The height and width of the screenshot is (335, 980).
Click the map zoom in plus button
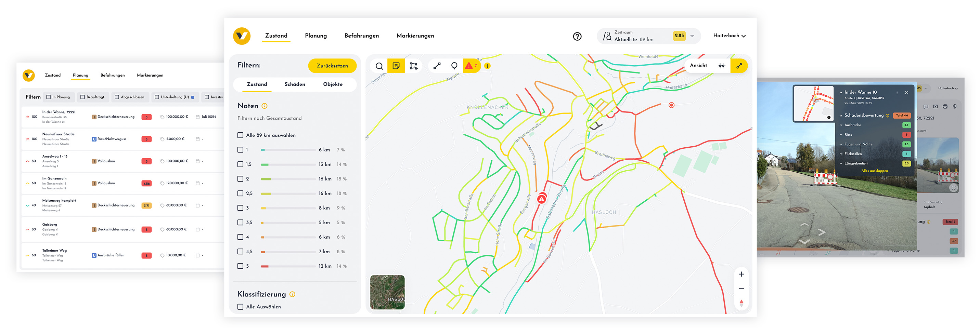tap(741, 274)
